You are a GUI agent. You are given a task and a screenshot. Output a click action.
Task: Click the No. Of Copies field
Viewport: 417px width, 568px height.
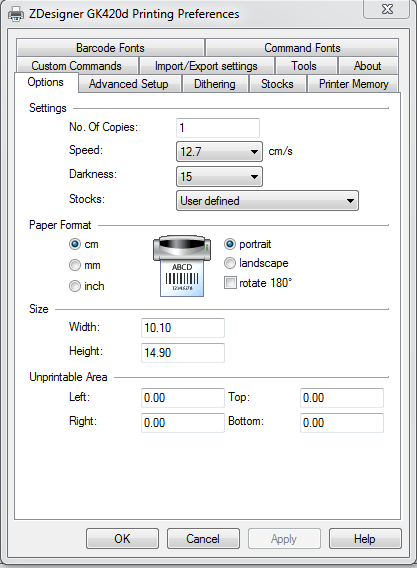click(218, 128)
